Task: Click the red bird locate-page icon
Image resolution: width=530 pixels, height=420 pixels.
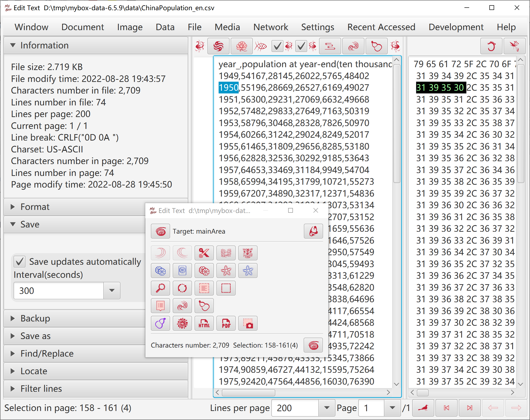Action: [423, 408]
